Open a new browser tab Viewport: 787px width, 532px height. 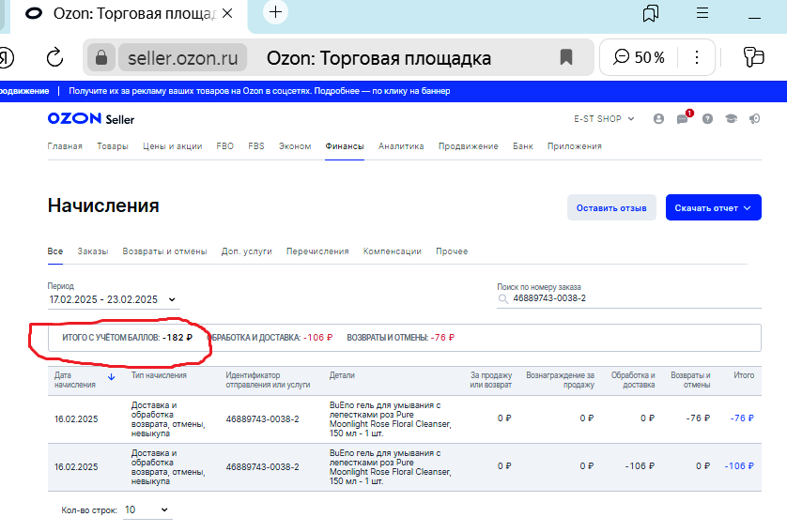[275, 12]
